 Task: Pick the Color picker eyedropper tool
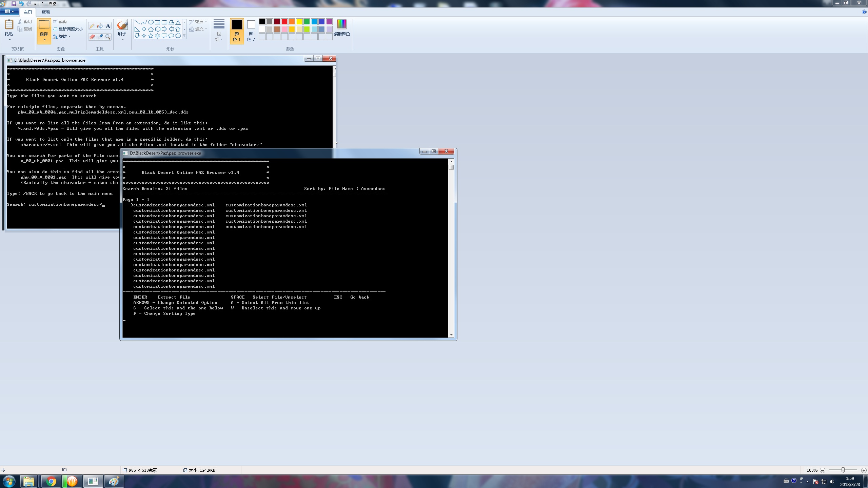(100, 37)
